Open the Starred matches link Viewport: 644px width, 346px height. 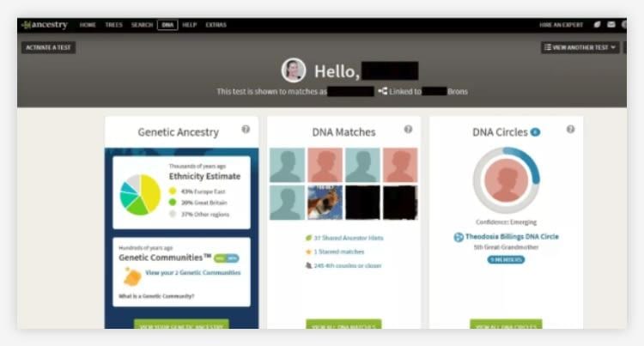tap(339, 252)
